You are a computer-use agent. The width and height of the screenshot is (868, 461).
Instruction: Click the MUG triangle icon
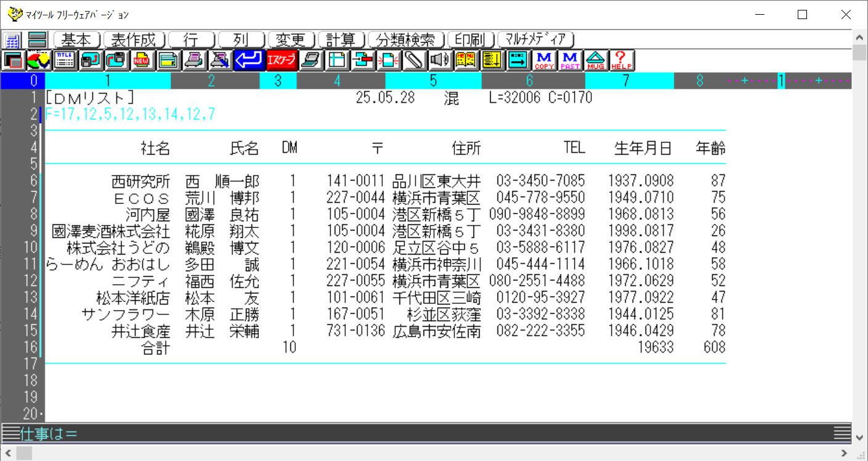point(596,60)
